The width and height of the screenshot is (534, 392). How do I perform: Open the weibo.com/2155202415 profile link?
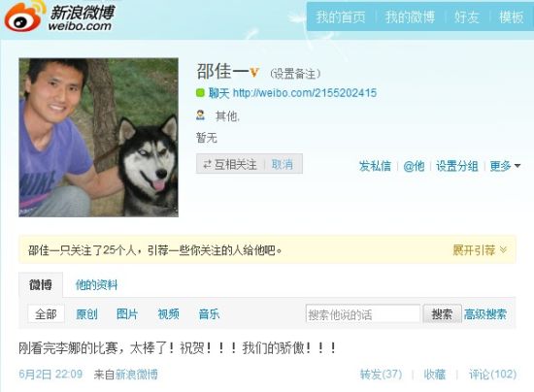pos(305,92)
